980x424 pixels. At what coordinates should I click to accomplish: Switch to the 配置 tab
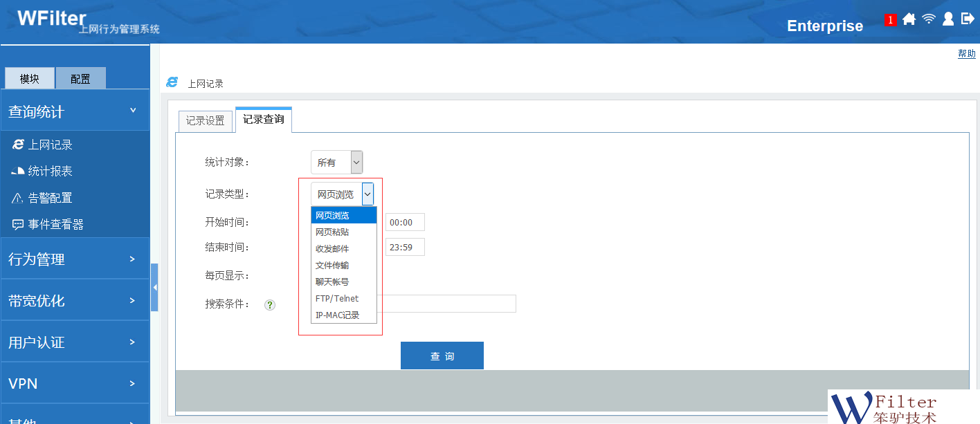pyautogui.click(x=80, y=79)
